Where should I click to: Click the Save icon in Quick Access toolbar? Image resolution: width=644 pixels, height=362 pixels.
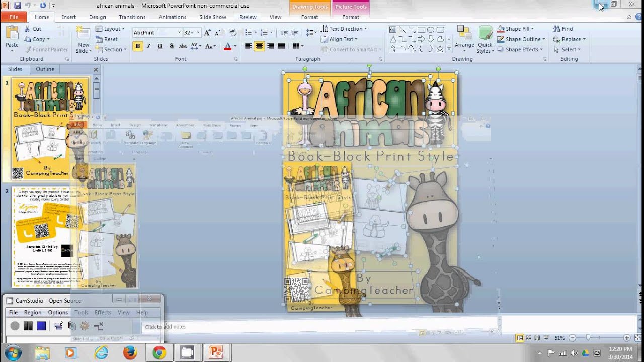tap(18, 6)
